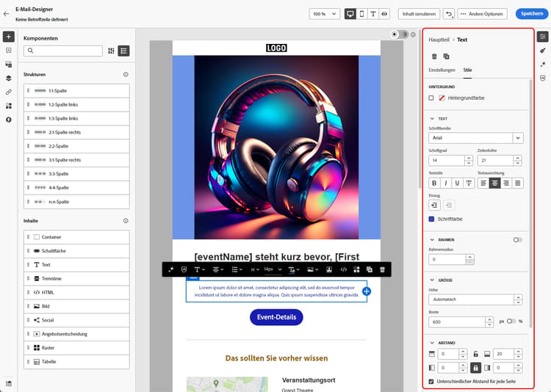551x392 pixels.
Task: Apply italic text style
Action: pos(446,183)
